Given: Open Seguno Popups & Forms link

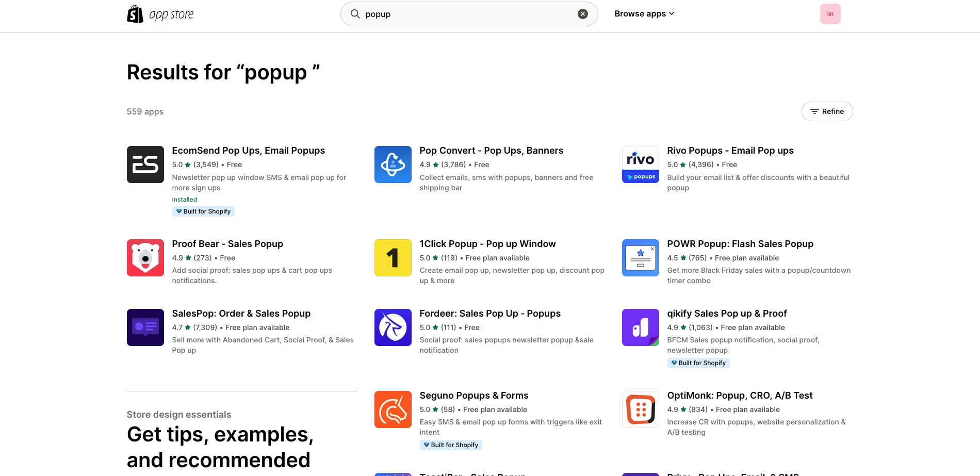Looking at the screenshot, I should tap(474, 396).
